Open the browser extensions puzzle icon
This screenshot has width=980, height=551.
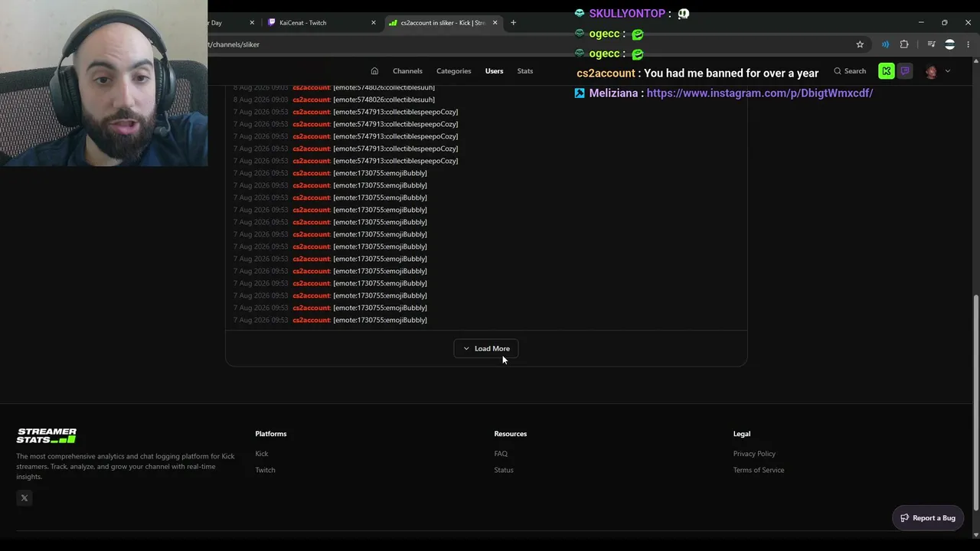point(904,44)
